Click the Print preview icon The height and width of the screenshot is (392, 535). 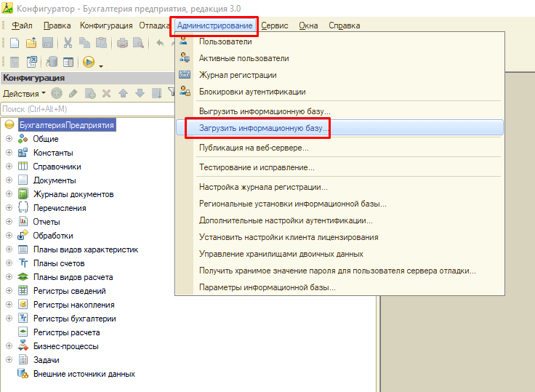point(139,43)
